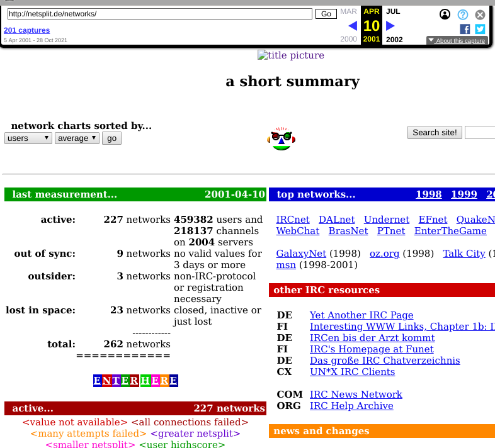The height and width of the screenshot is (448, 495).
Task: Share this capture on Facebook
Action: point(465,29)
